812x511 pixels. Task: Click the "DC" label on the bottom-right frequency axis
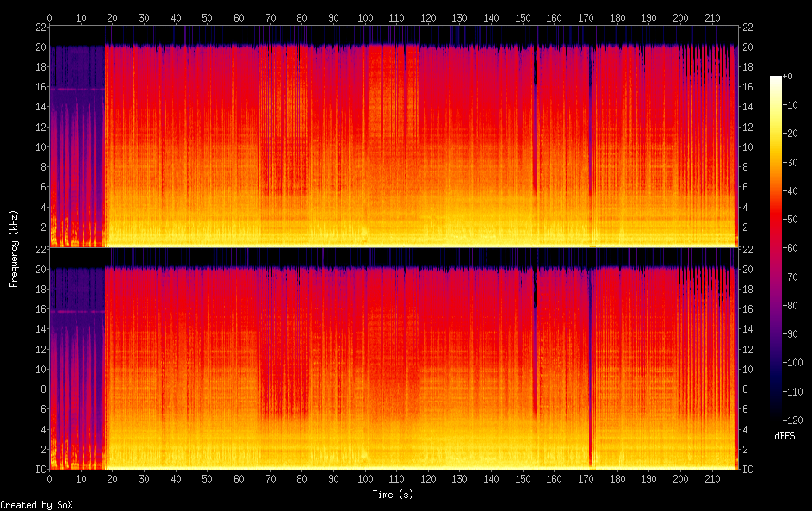748,470
